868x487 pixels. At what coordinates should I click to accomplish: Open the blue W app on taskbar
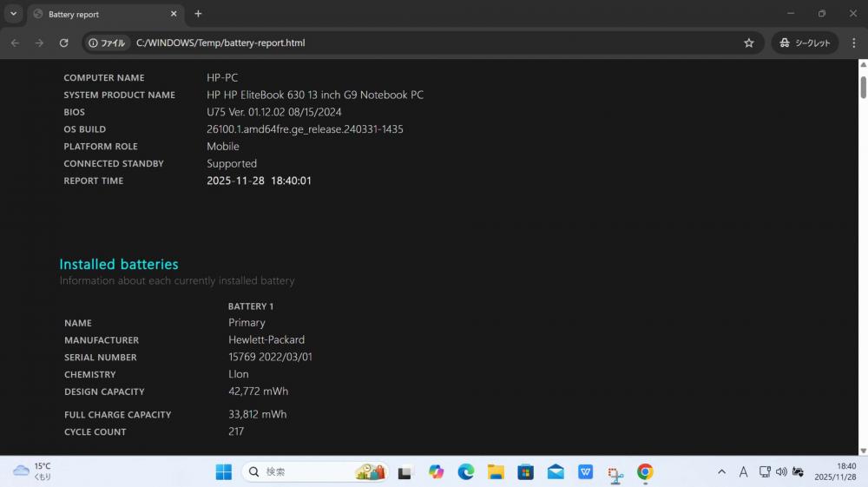[x=585, y=471]
